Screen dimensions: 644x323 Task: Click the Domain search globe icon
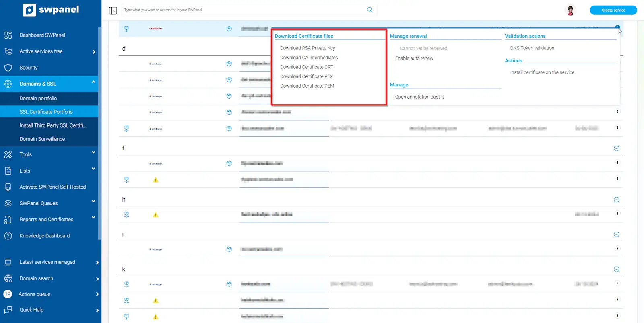tap(8, 278)
